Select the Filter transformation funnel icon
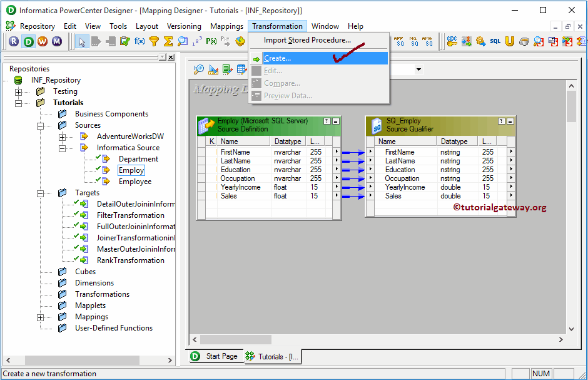The height and width of the screenshot is (380, 588). coord(154,41)
